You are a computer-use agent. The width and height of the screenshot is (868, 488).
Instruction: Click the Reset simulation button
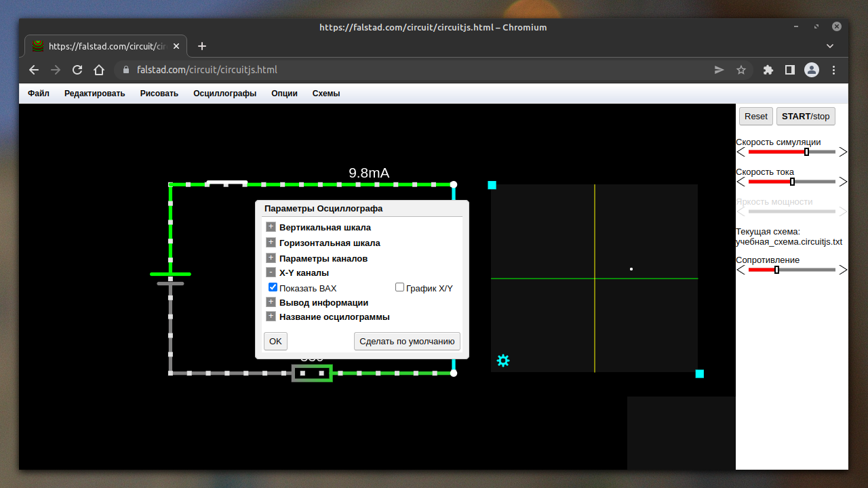click(x=755, y=116)
